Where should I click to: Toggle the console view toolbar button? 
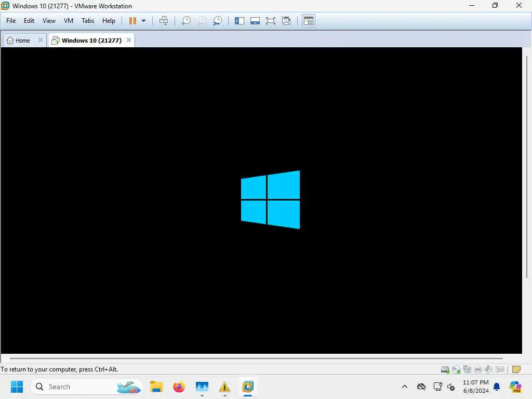[309, 21]
